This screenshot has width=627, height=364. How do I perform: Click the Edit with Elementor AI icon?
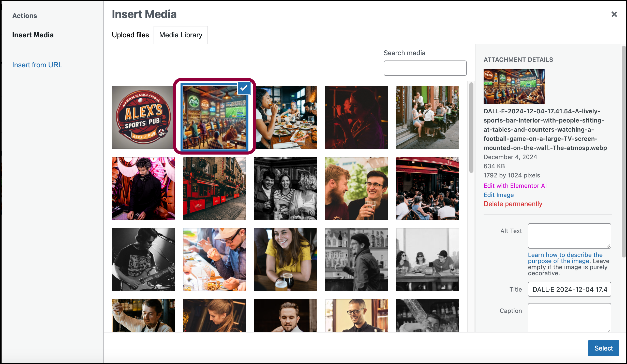pos(515,185)
